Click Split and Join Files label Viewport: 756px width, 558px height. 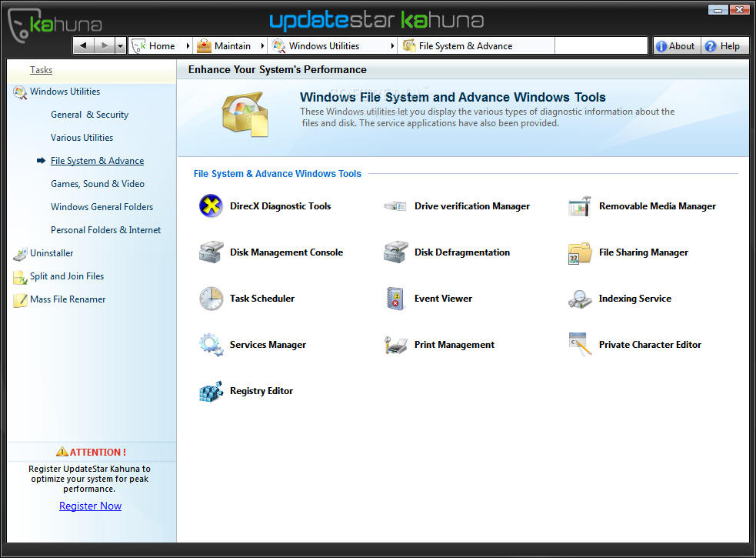(67, 276)
